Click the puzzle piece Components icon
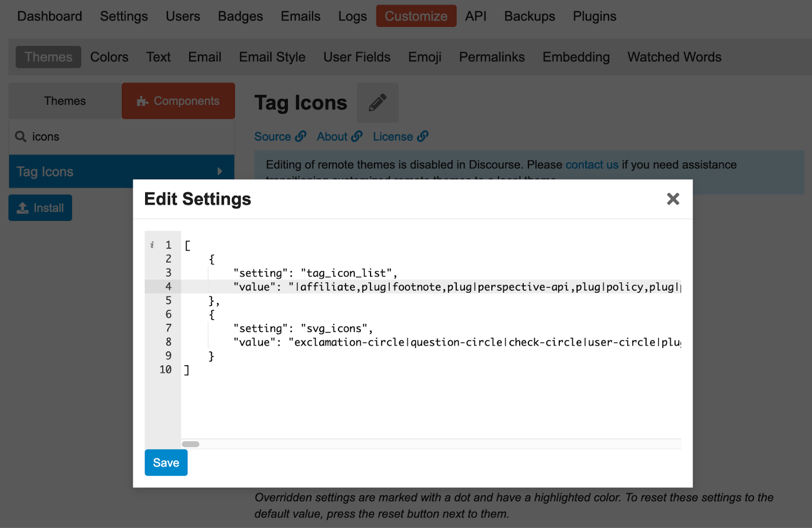 tap(143, 101)
